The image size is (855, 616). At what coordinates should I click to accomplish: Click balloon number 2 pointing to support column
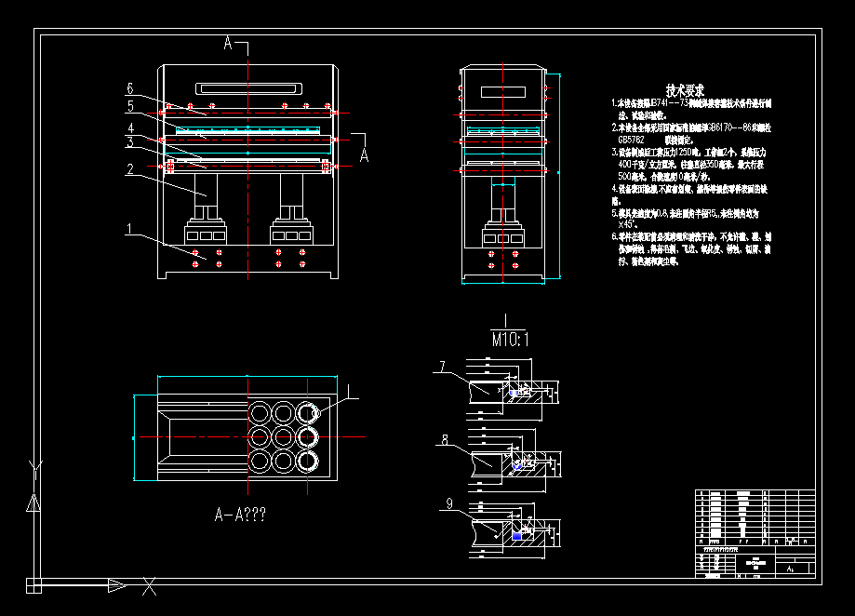pos(130,170)
